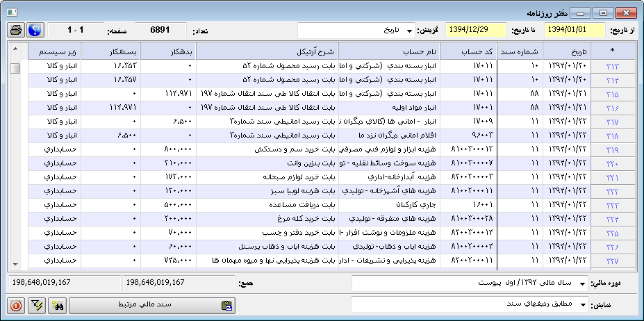Screen dimensions: 644x321
Task: Select row number ۲۱۵
Action: [x=612, y=94]
